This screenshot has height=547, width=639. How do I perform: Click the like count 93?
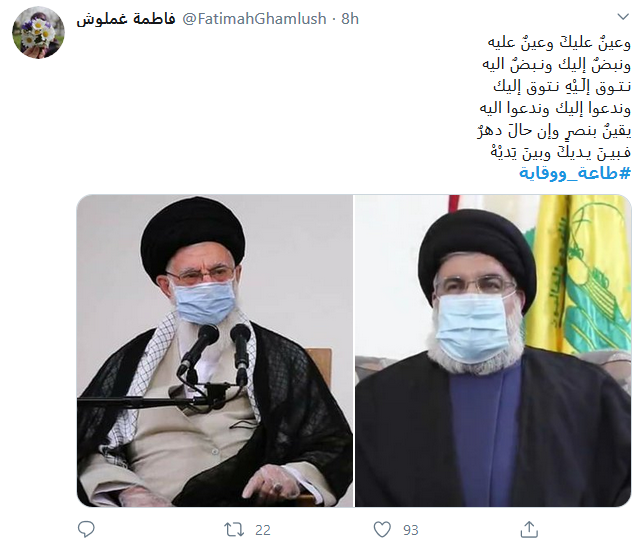pos(411,530)
